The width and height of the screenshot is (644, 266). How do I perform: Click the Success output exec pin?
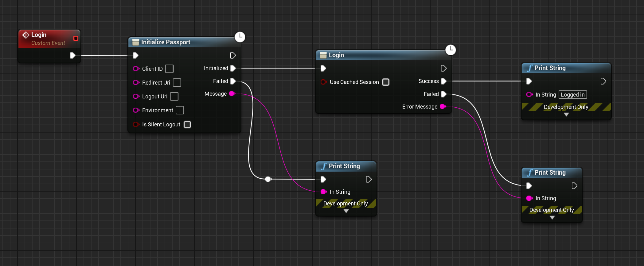tap(443, 81)
